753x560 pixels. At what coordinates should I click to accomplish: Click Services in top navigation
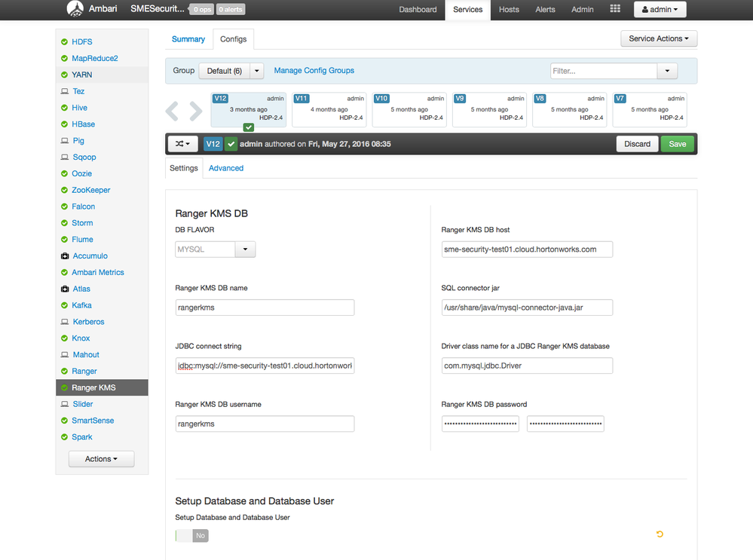click(468, 9)
